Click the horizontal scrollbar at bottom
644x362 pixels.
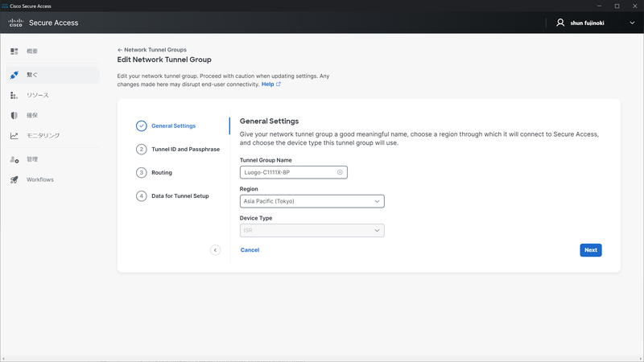coord(322,359)
